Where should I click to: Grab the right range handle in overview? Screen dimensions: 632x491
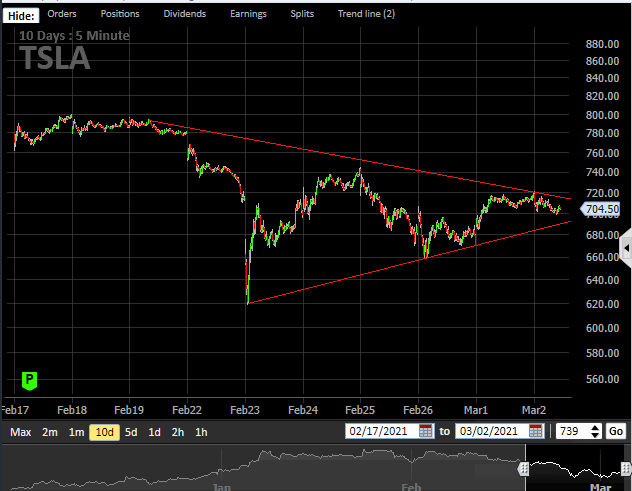pyautogui.click(x=626, y=468)
